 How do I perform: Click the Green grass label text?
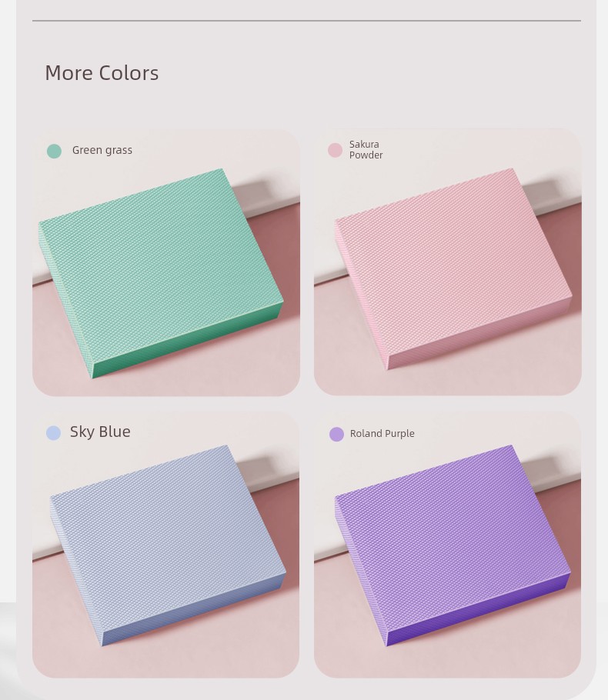tap(102, 151)
